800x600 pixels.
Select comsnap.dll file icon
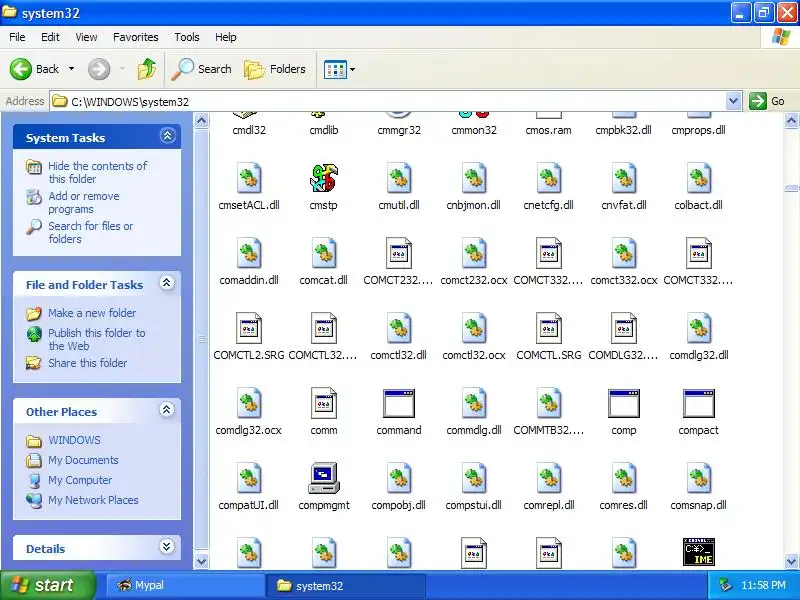click(x=698, y=478)
